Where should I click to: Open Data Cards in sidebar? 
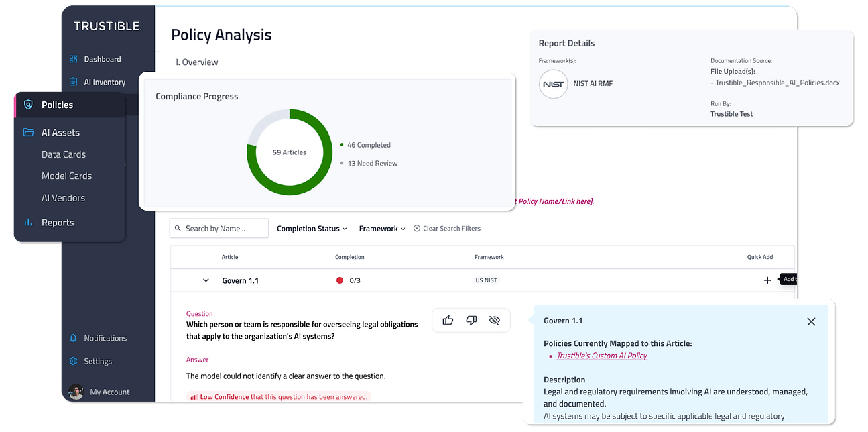[x=64, y=154]
